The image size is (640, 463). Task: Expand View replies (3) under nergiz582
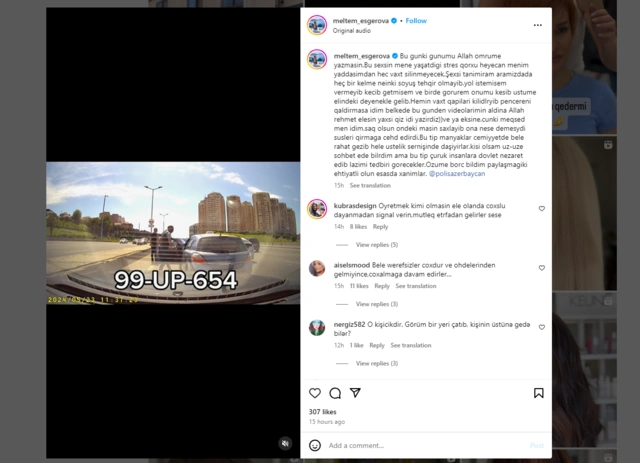coord(377,363)
